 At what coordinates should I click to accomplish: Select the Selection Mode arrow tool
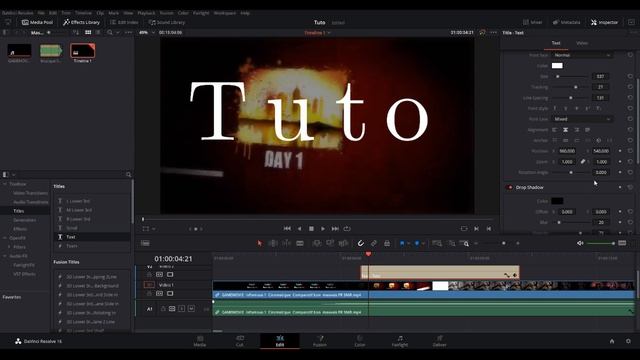(260, 243)
